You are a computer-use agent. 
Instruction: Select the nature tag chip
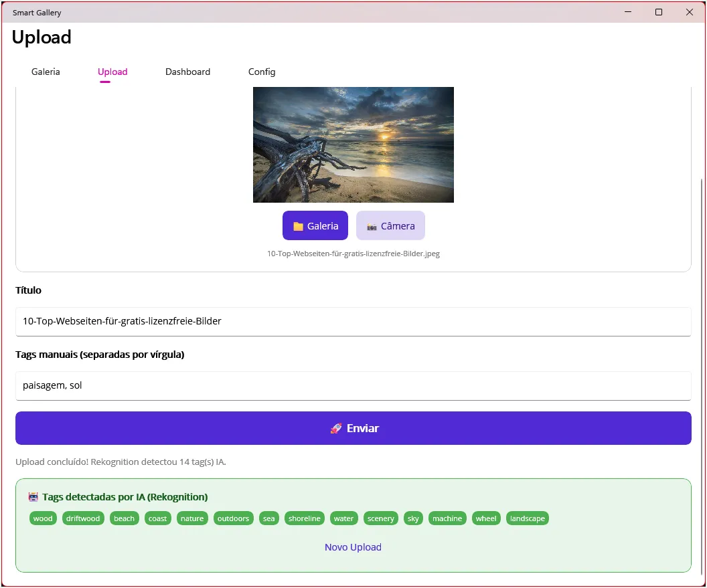192,518
